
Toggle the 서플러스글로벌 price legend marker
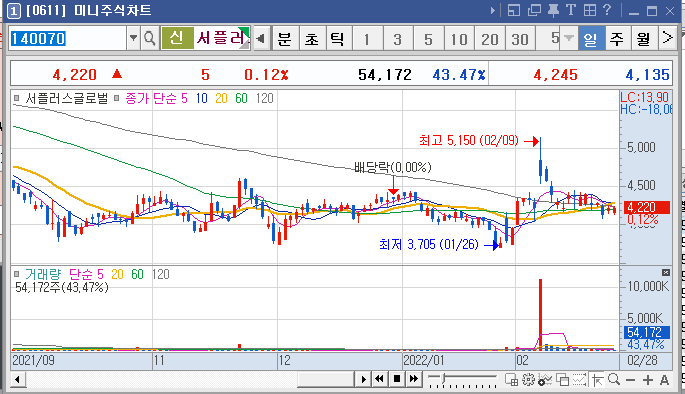tap(17, 98)
